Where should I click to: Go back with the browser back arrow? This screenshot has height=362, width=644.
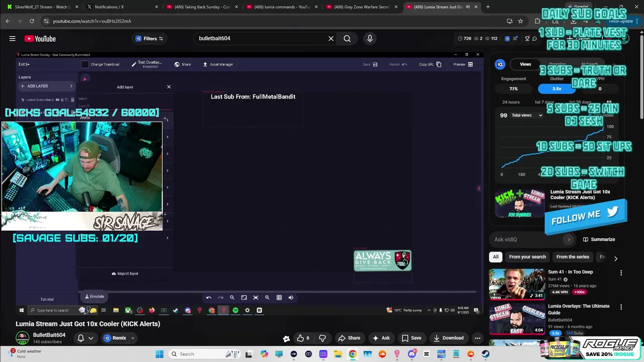click(x=8, y=21)
